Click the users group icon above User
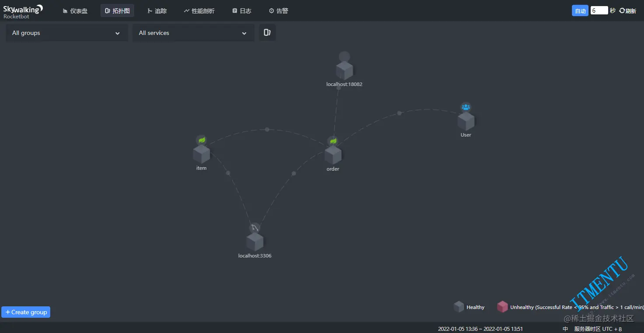This screenshot has height=333, width=644. (x=466, y=107)
